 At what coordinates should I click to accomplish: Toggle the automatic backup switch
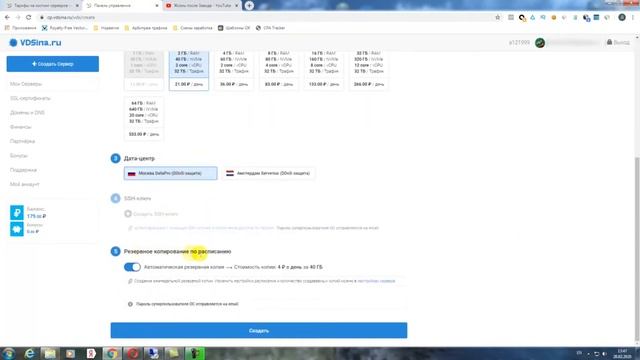tap(132, 267)
